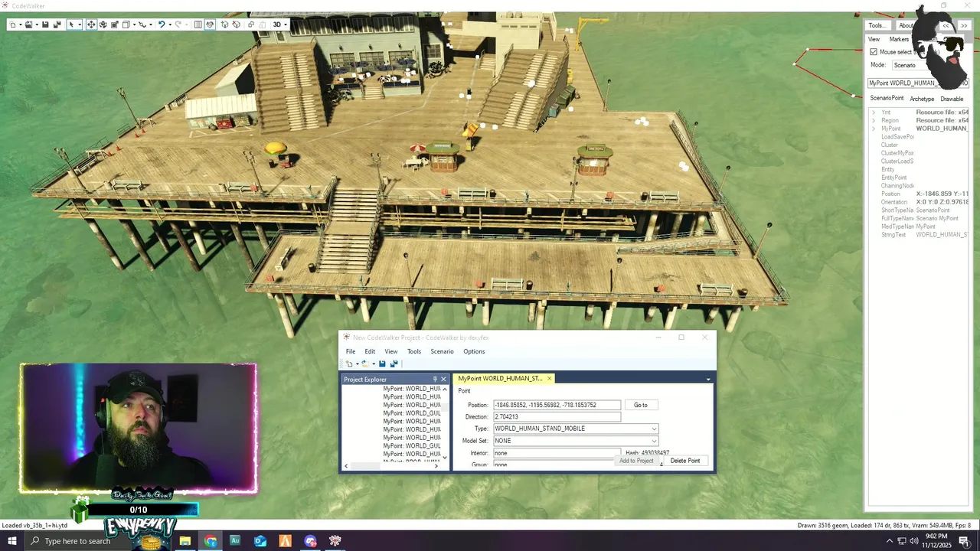Click the >> expand panel button

[963, 25]
